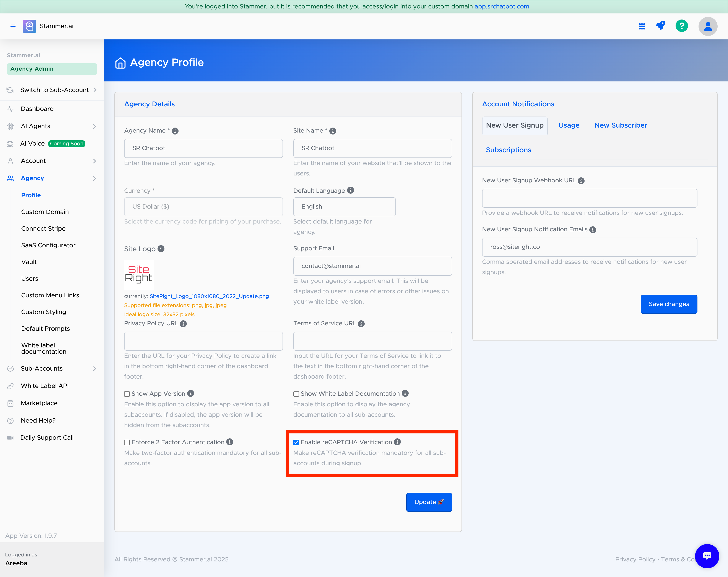Image resolution: width=728 pixels, height=577 pixels.
Task: Enable the Show App Version checkbox
Action: pyautogui.click(x=127, y=394)
